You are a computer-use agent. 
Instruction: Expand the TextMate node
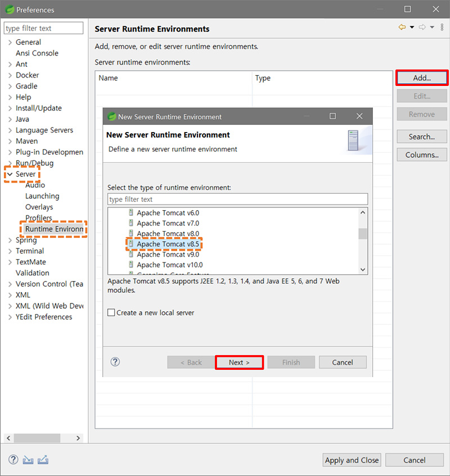point(10,262)
